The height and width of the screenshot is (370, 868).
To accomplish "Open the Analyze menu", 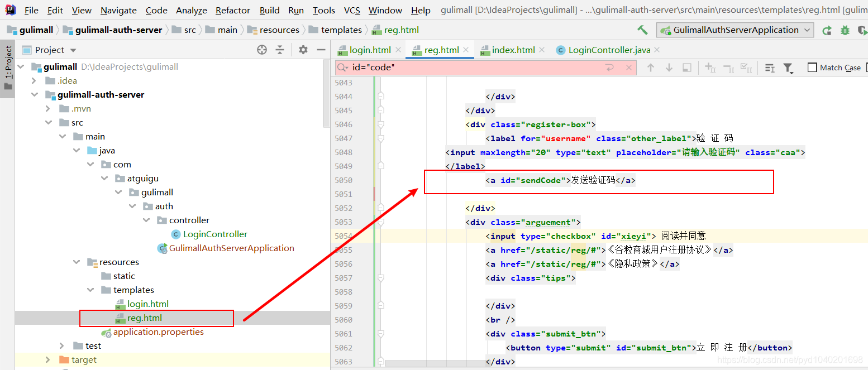I will (191, 10).
